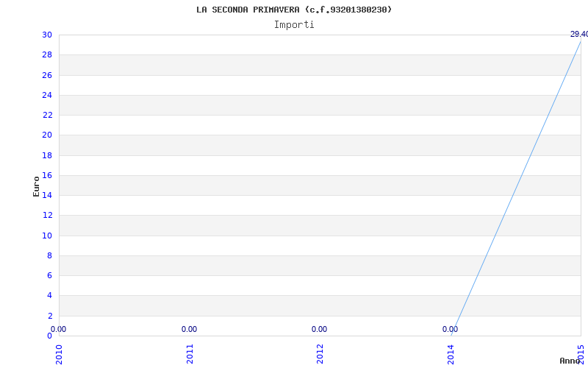The width and height of the screenshot is (588, 368).
Task: Click the 30 y-axis tick label
Action: coord(47,35)
